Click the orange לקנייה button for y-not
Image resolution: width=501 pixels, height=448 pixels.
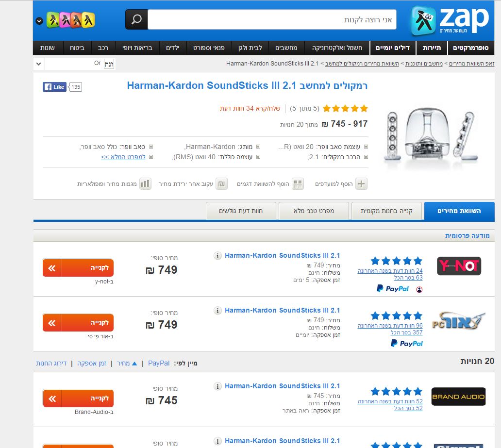(x=78, y=267)
